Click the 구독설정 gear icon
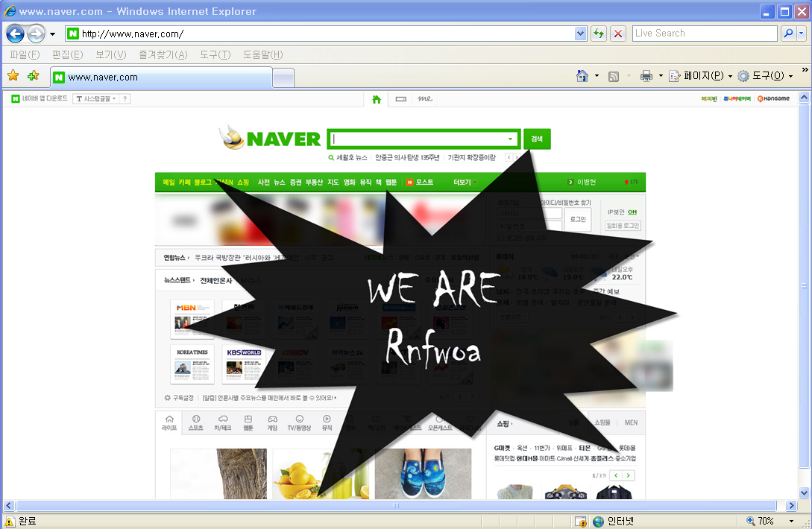This screenshot has height=529, width=812. pyautogui.click(x=167, y=398)
